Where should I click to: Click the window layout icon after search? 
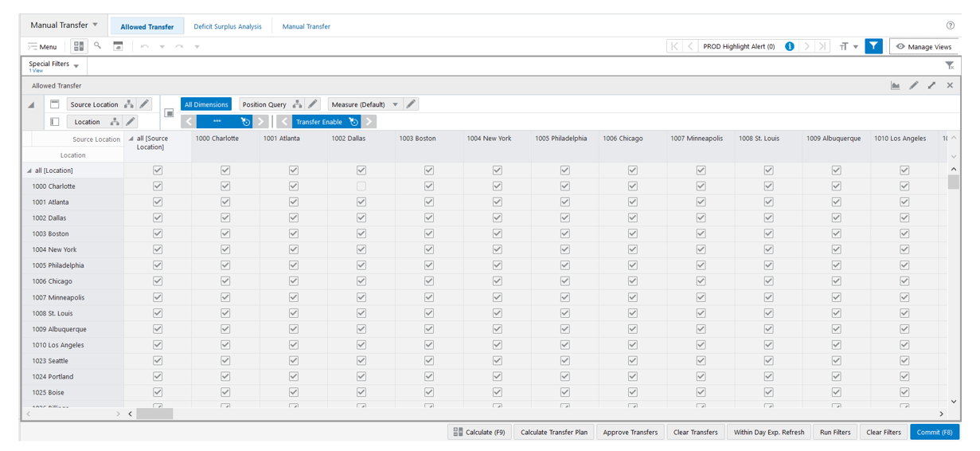point(118,46)
